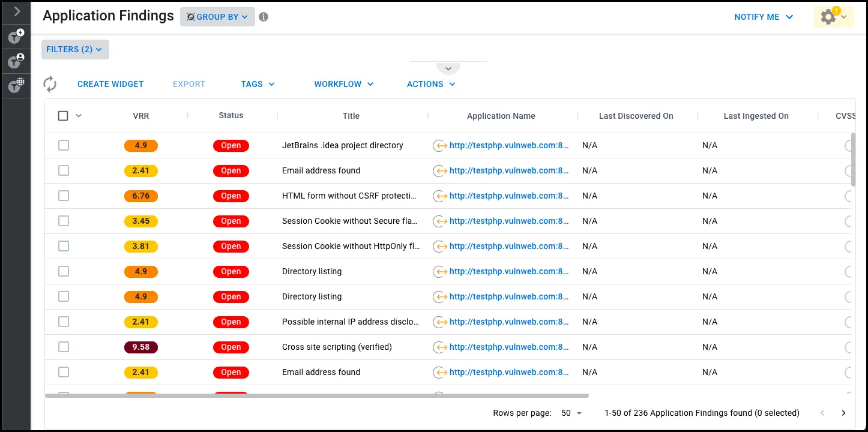This screenshot has width=868, height=432.
Task: Open the user filters funnel icon
Action: (16, 61)
